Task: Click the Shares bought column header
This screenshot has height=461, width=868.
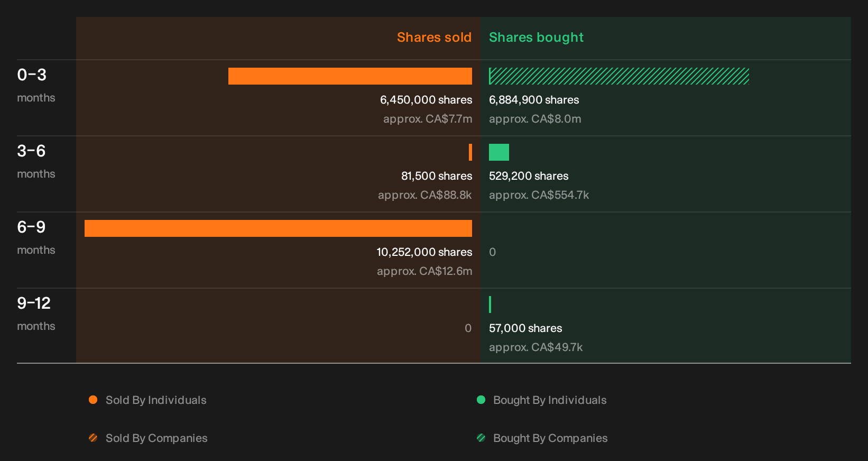Action: click(536, 38)
